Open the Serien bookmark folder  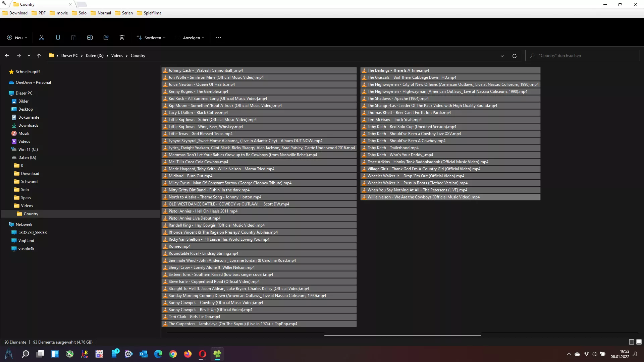tap(124, 13)
